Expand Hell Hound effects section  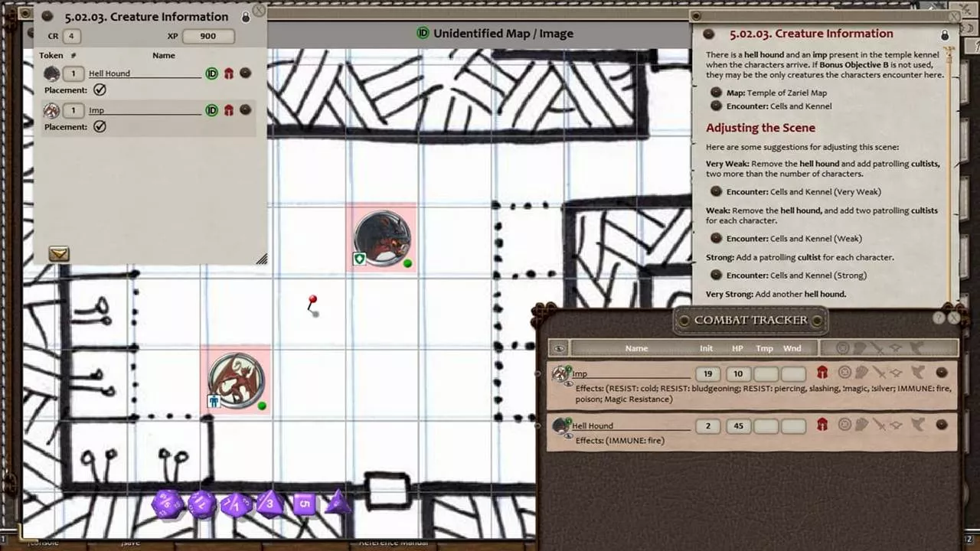pyautogui.click(x=918, y=425)
